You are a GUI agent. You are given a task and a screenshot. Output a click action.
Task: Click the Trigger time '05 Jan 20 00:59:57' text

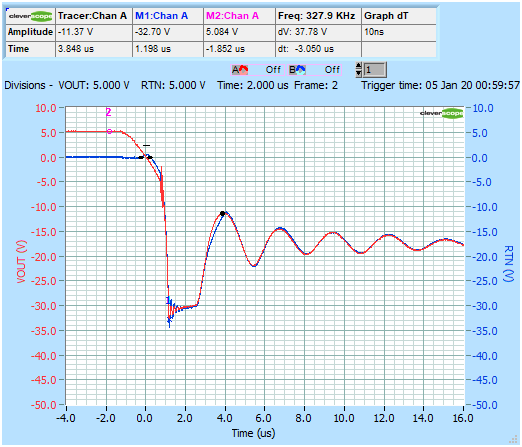point(472,85)
